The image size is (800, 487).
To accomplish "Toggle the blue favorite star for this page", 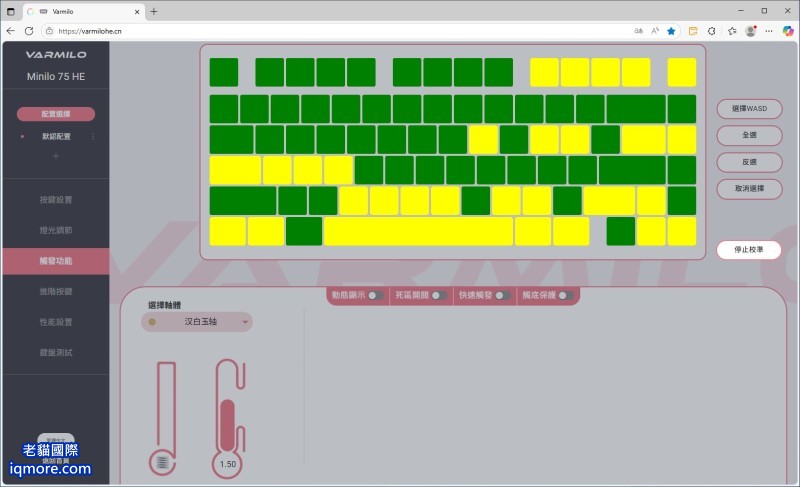I will click(671, 31).
